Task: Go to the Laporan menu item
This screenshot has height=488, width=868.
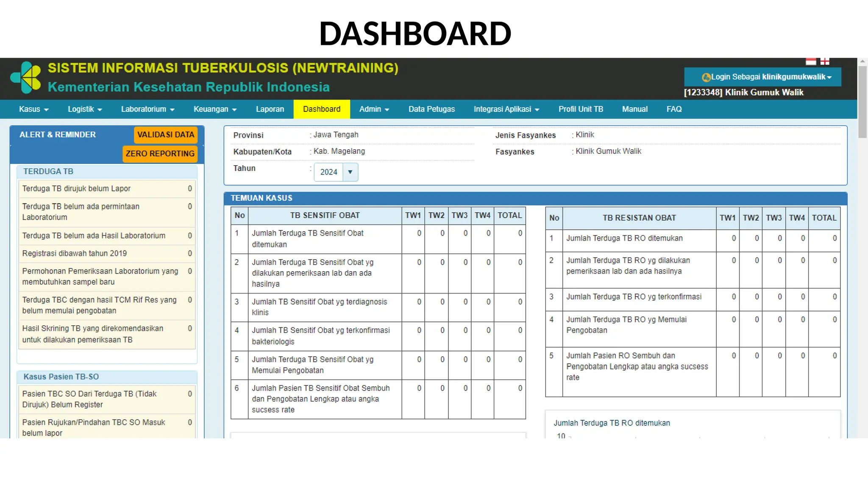Action: tap(270, 109)
